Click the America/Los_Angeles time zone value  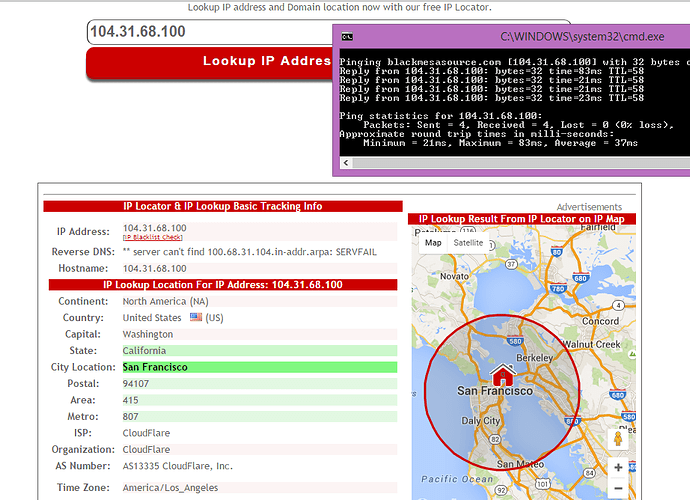click(x=171, y=487)
